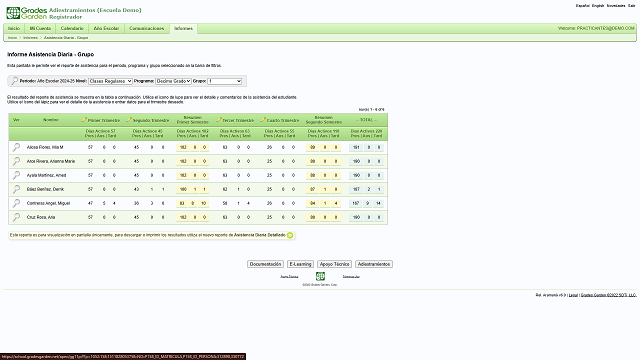This screenshot has height=360, width=640.
Task: Open the Grupo dropdown
Action: [224, 81]
